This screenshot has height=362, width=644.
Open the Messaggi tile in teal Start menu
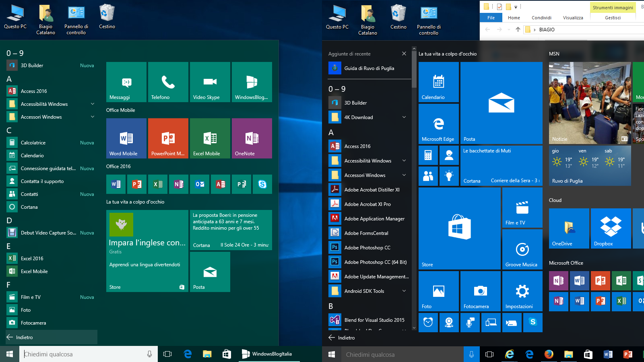tap(126, 82)
